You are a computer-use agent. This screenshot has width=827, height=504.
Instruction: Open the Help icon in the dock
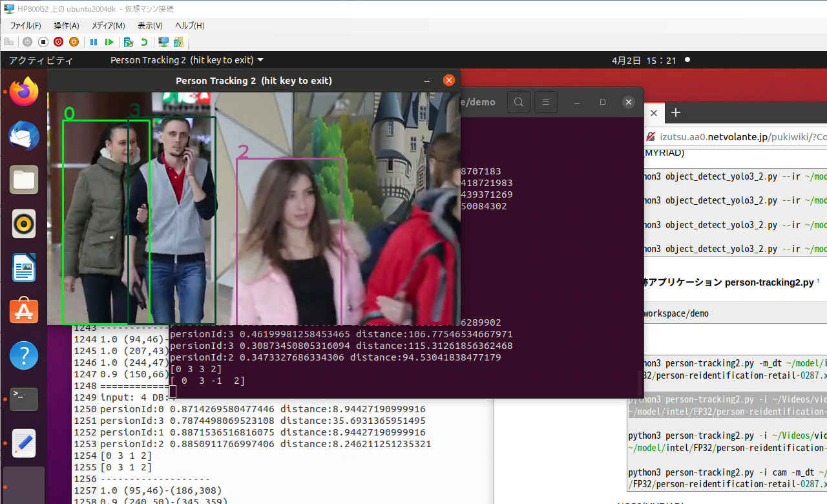point(24,355)
